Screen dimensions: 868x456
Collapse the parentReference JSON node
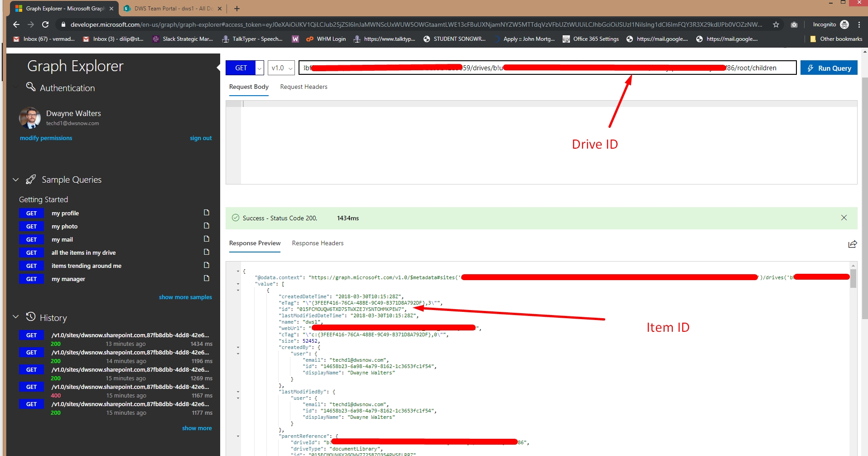[x=238, y=436]
